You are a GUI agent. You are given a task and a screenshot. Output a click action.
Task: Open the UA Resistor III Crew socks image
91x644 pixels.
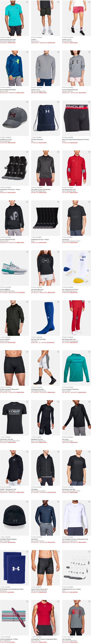[x=45, y=218]
